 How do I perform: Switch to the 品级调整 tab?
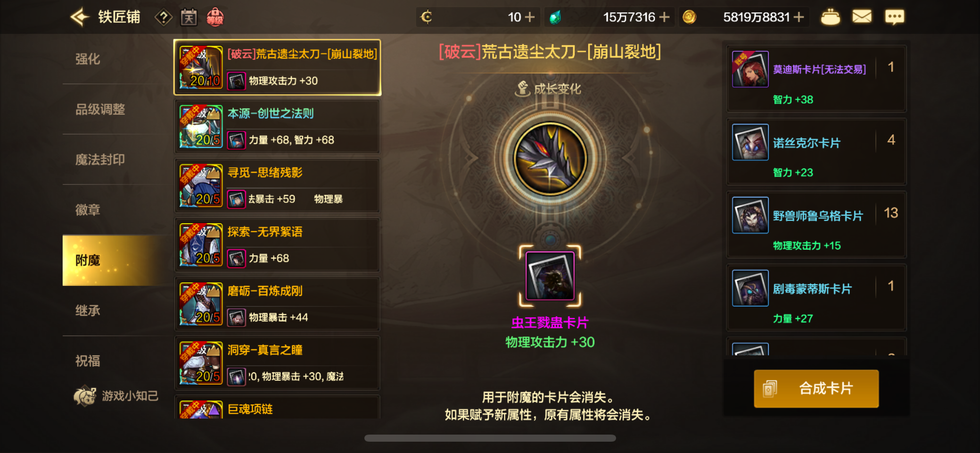coord(100,109)
